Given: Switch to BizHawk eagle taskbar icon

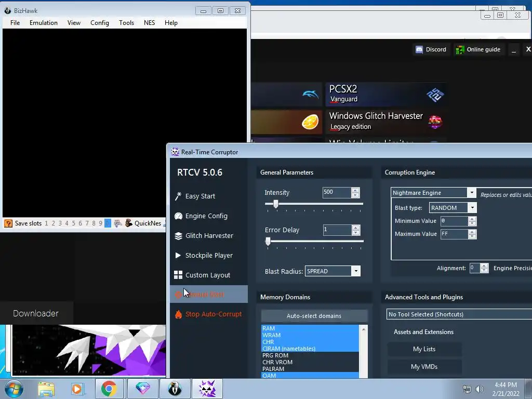Looking at the screenshot, I should (x=175, y=389).
